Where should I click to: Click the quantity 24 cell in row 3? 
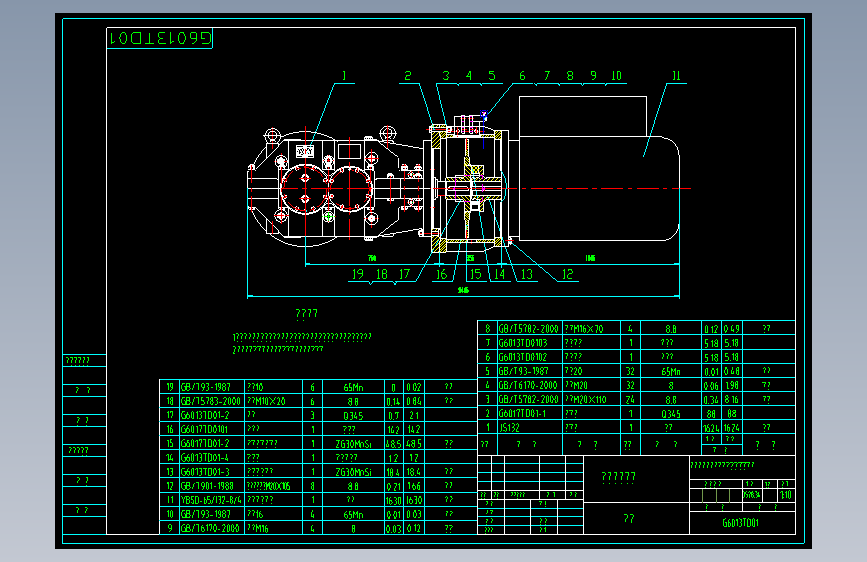pyautogui.click(x=630, y=399)
